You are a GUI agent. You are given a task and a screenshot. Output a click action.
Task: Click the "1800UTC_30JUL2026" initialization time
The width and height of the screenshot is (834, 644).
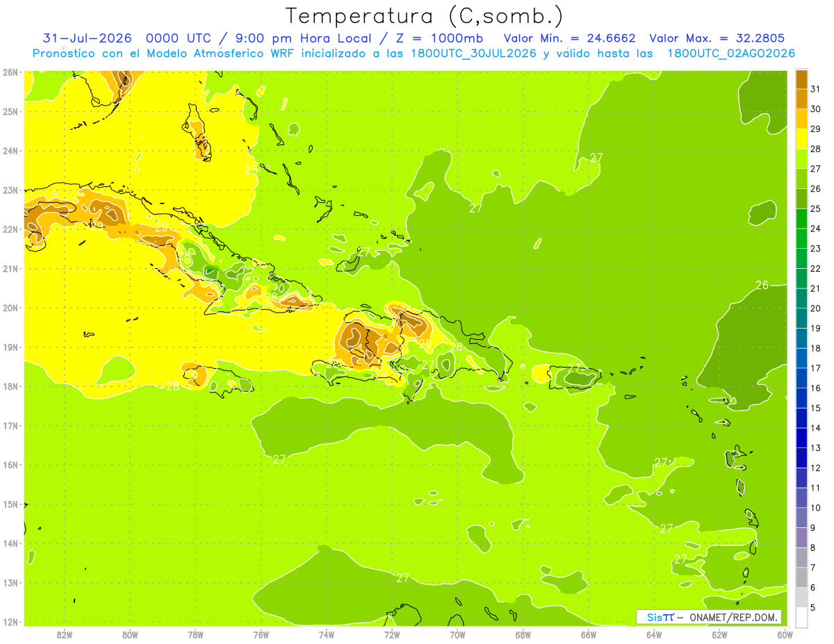tap(474, 53)
